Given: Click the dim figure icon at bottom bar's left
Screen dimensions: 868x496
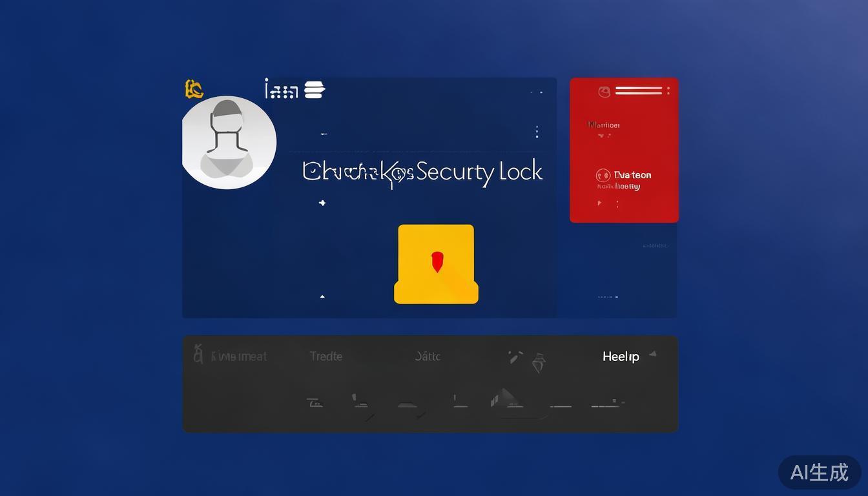Looking at the screenshot, I should (x=198, y=354).
